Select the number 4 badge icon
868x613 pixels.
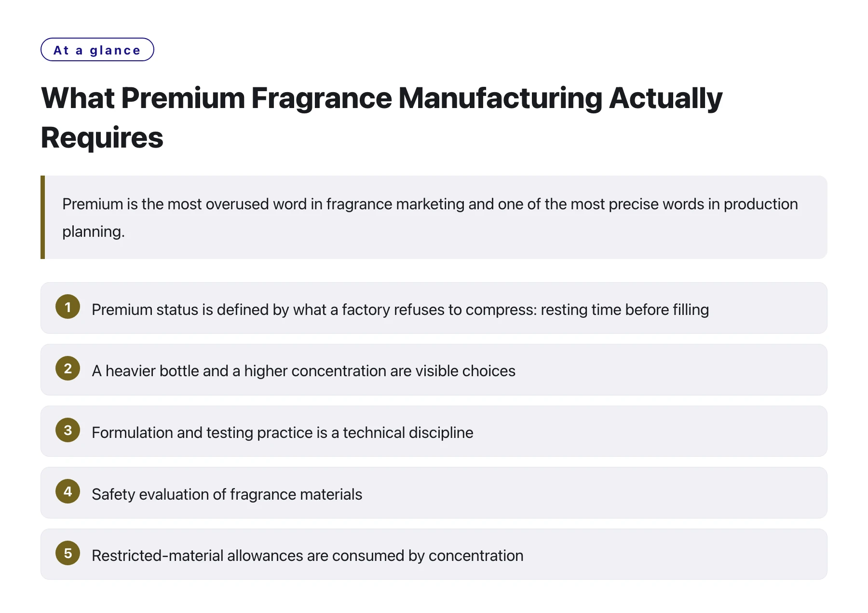pyautogui.click(x=68, y=491)
